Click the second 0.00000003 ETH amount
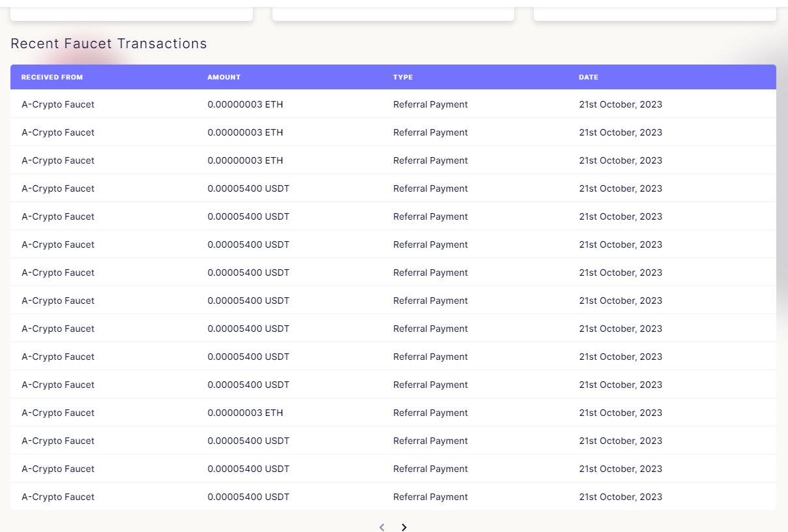The height and width of the screenshot is (532, 788). [245, 132]
